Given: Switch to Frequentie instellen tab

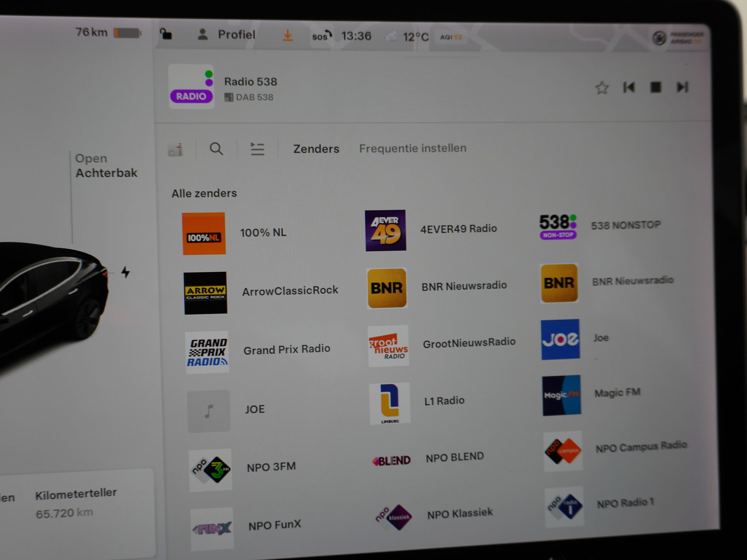Looking at the screenshot, I should (x=412, y=149).
